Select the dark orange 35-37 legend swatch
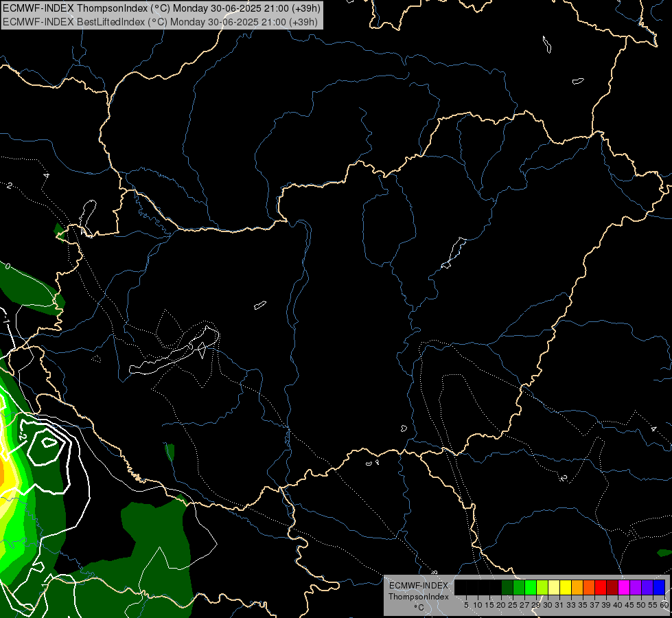672x618 pixels. (589, 587)
